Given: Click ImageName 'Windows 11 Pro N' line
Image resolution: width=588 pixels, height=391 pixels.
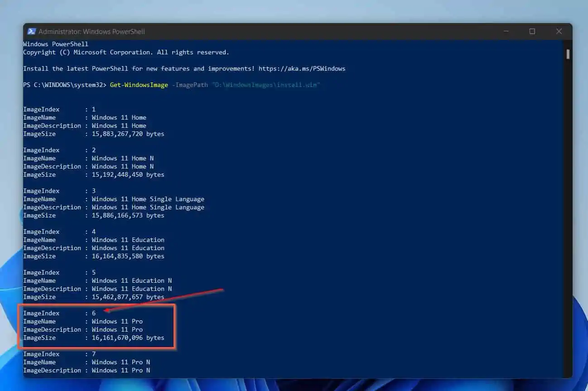Looking at the screenshot, I should coord(87,362).
